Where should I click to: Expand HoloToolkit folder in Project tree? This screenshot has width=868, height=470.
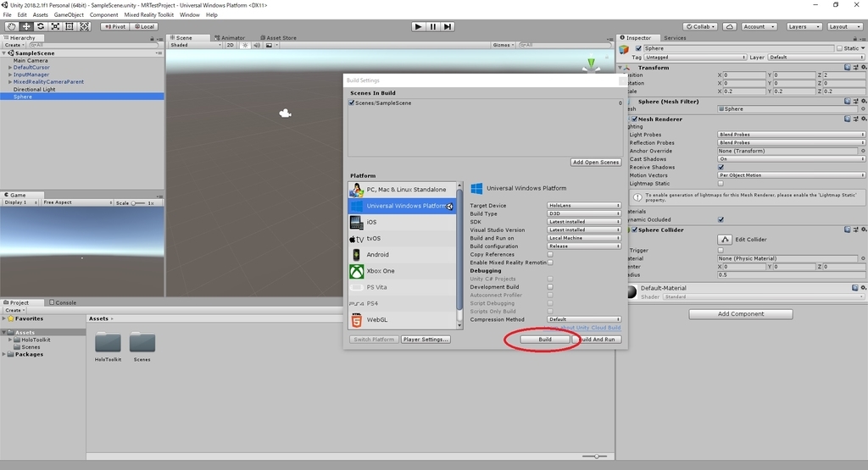tap(10, 340)
